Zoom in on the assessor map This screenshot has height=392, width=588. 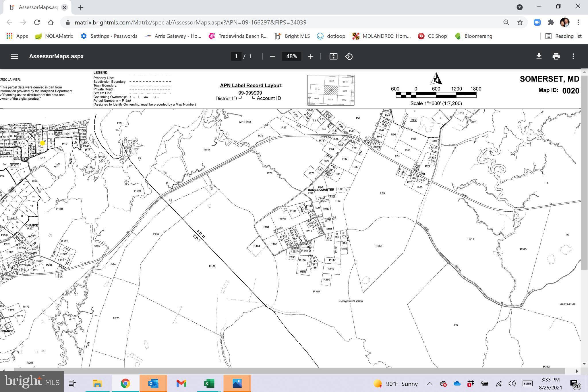310,56
